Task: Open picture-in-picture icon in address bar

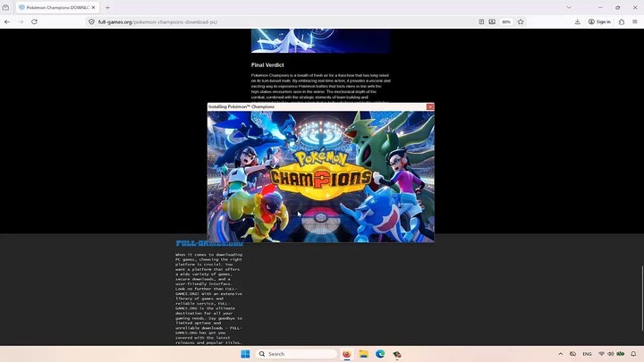Action: (492, 21)
